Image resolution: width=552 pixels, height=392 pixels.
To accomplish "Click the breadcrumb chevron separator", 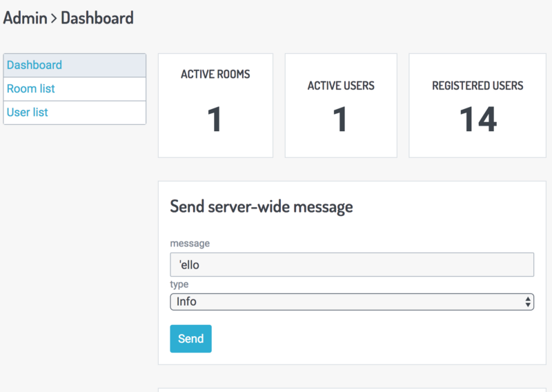I will coord(54,19).
